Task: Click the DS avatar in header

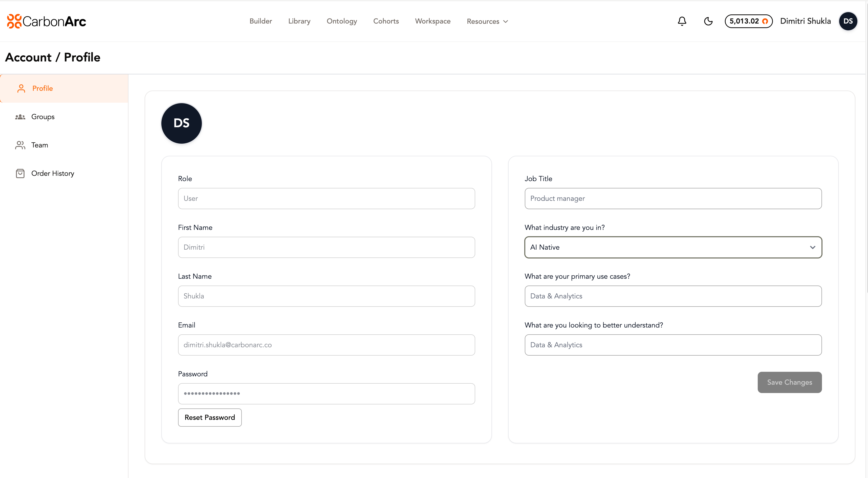Action: (x=848, y=21)
